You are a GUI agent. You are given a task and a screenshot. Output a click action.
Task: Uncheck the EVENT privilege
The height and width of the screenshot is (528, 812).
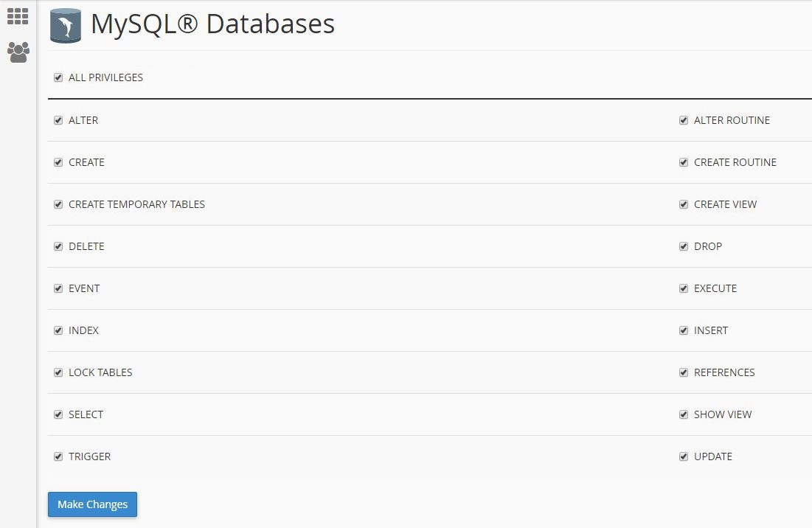[58, 288]
